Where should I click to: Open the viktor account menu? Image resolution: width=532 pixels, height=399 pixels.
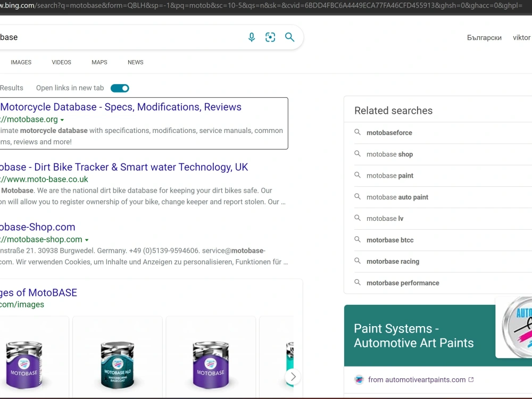(521, 37)
